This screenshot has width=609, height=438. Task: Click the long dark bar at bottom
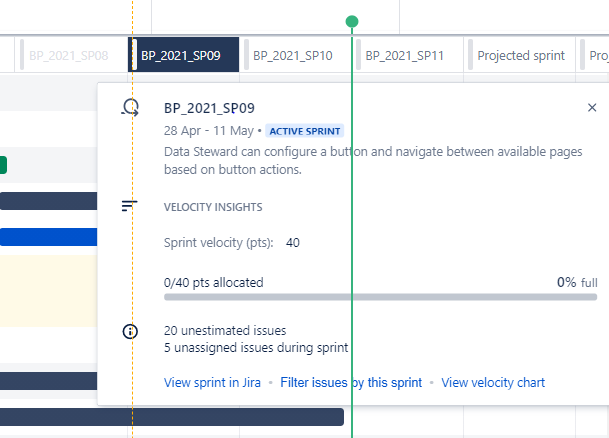172,417
